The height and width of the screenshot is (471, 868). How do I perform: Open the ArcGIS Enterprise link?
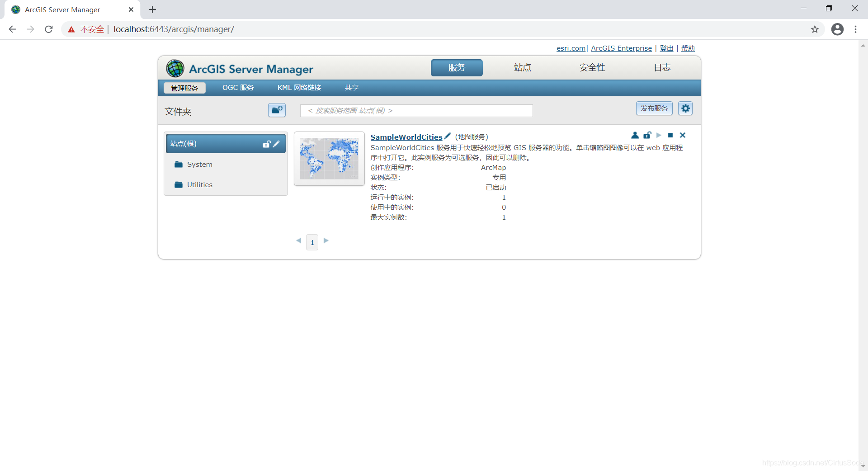(x=622, y=48)
